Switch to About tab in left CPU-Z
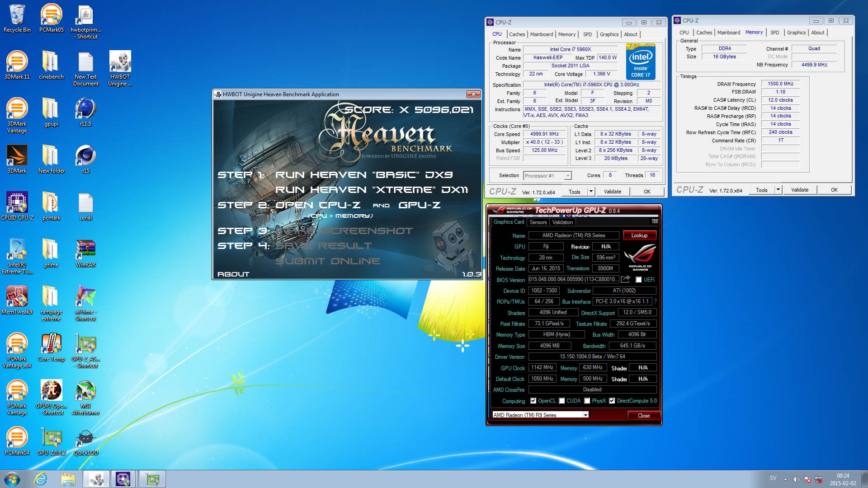The height and width of the screenshot is (488, 868). [630, 34]
